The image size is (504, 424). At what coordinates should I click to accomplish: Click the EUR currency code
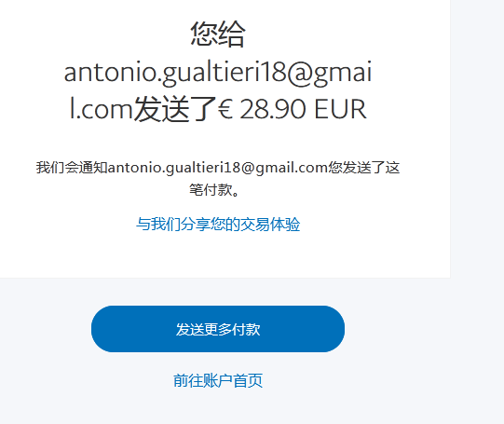340,109
